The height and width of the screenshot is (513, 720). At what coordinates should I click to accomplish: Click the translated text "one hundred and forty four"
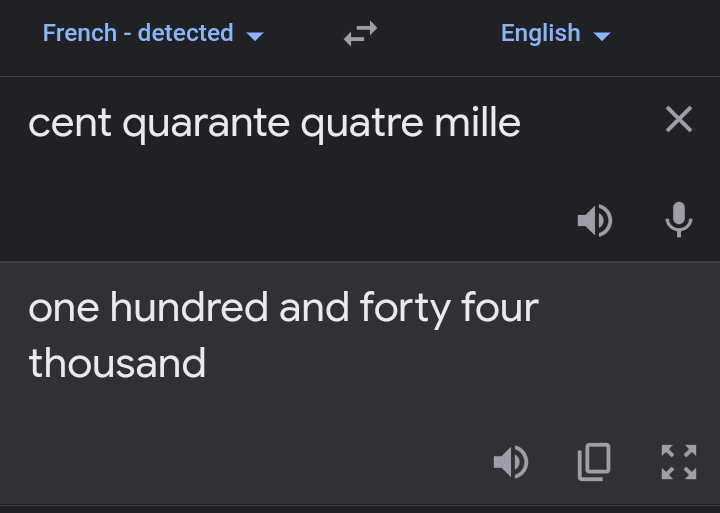coord(283,308)
